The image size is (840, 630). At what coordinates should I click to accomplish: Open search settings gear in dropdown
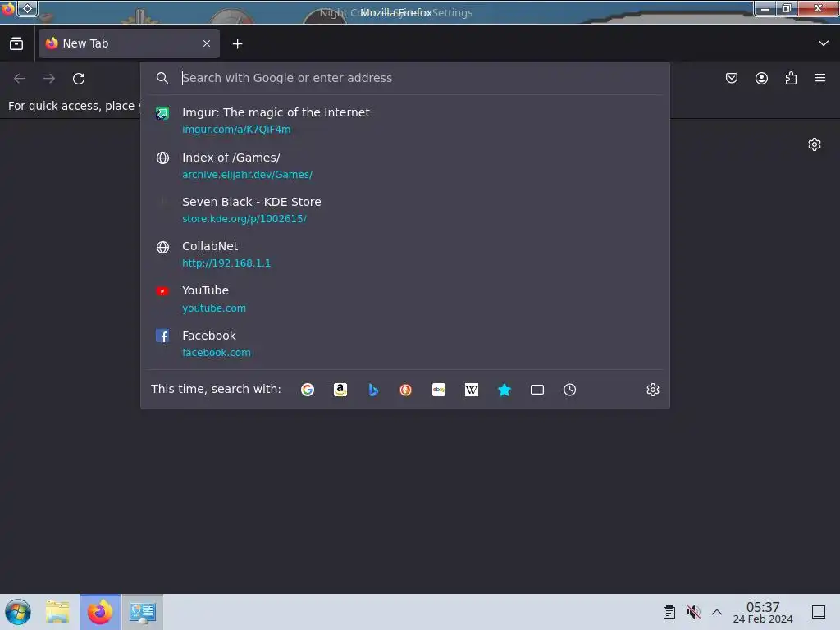click(652, 390)
